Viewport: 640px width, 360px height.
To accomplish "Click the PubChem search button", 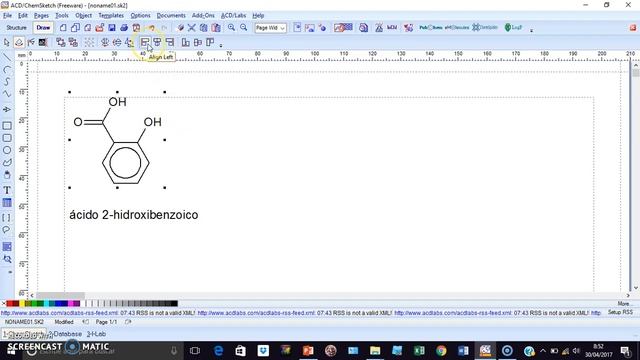I will pyautogui.click(x=431, y=28).
